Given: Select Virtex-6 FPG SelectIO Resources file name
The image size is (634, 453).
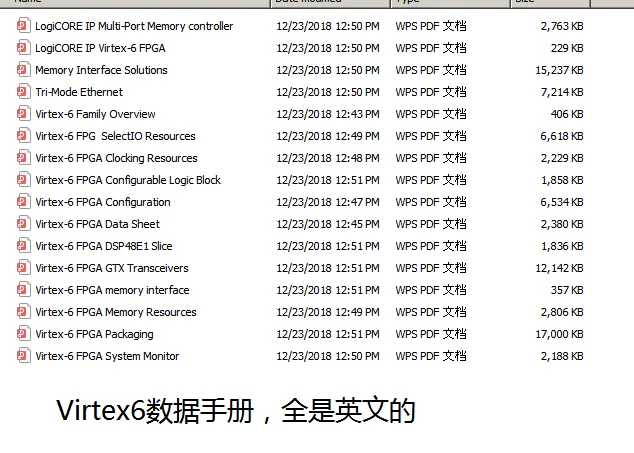Looking at the screenshot, I should click(115, 136).
